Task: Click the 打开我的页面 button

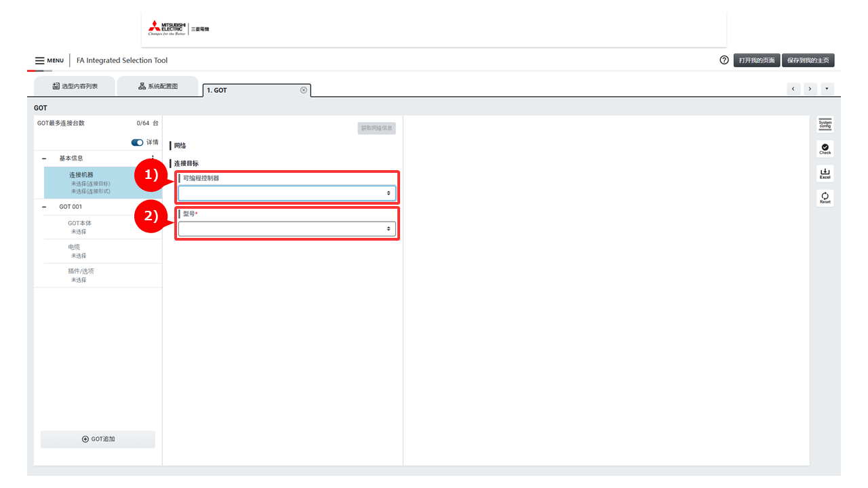Action: (x=756, y=60)
